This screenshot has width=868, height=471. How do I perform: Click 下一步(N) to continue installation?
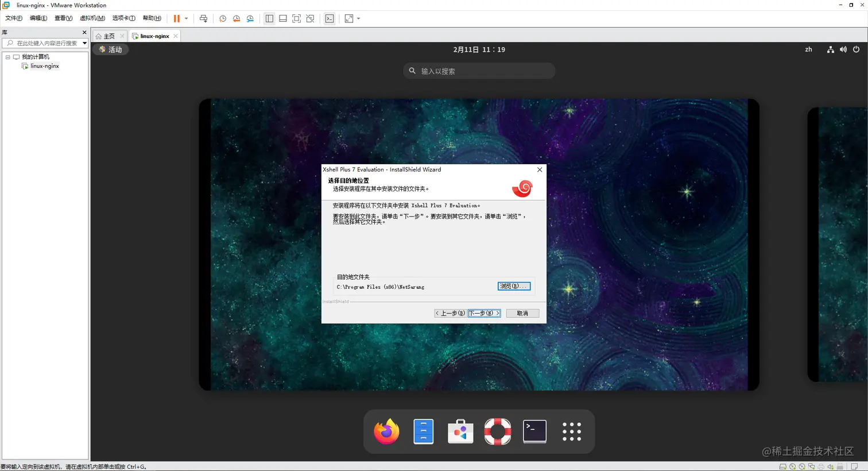click(x=484, y=313)
